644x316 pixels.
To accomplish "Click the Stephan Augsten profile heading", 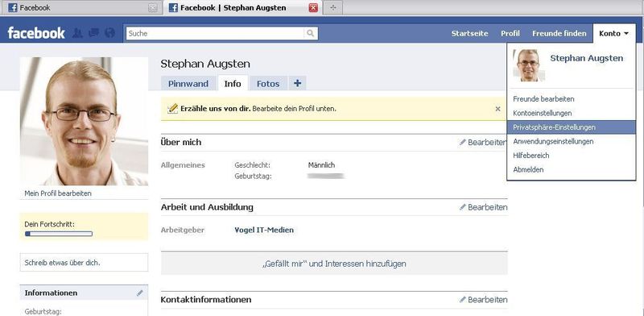I will point(205,64).
